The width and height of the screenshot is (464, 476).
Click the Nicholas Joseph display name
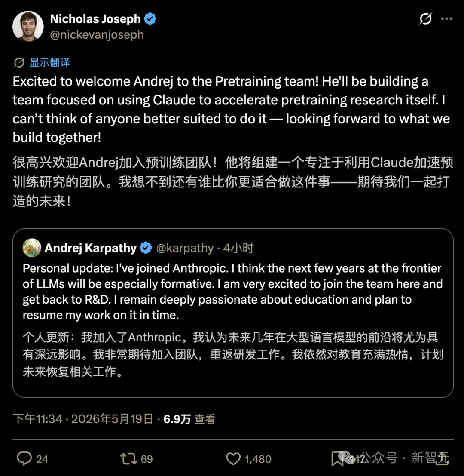pos(95,19)
